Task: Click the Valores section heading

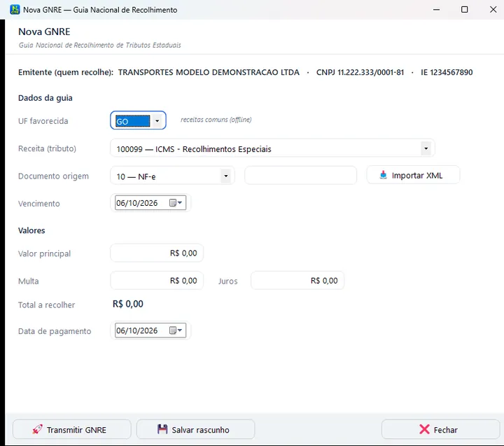Action: 31,230
